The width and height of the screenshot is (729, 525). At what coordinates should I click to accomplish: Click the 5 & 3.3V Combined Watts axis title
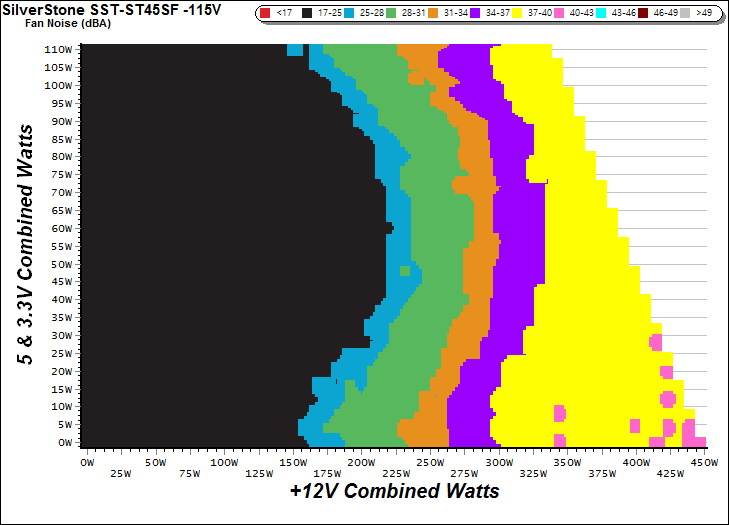(27, 244)
